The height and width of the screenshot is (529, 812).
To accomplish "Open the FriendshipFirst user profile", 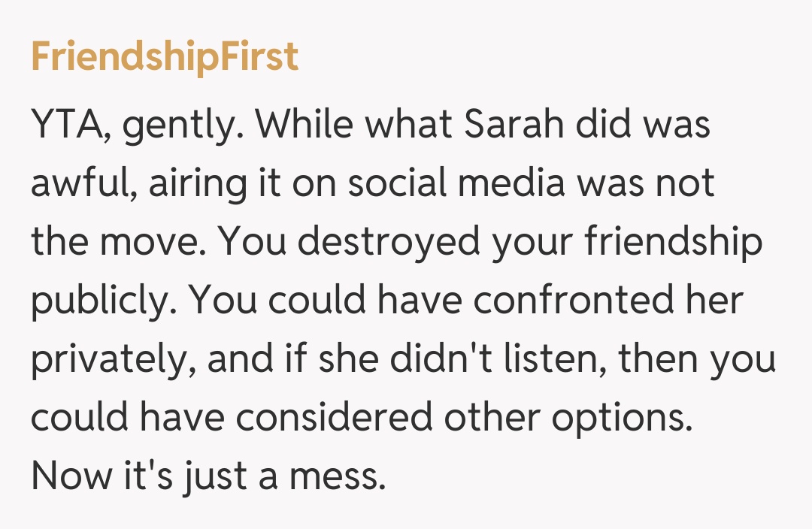I will [x=165, y=57].
